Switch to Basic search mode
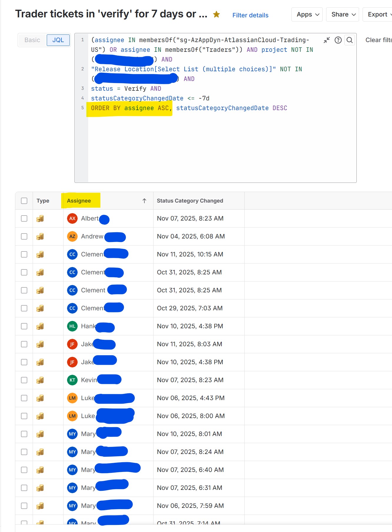This screenshot has height=532, width=392. coord(32,40)
